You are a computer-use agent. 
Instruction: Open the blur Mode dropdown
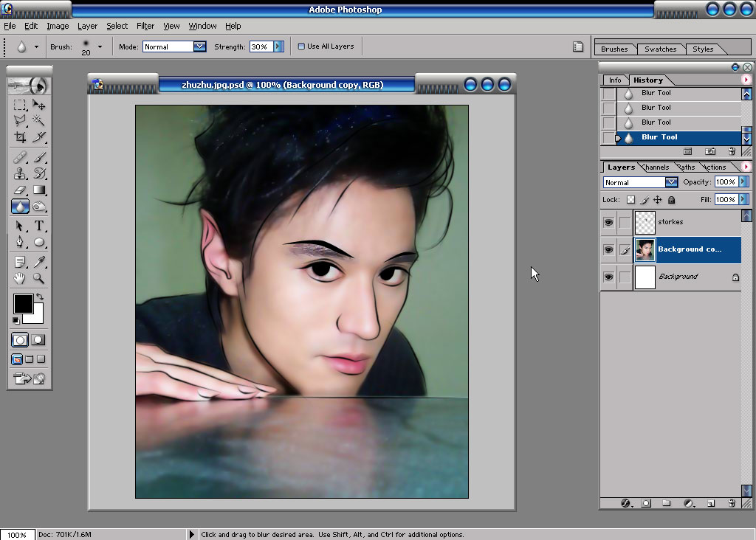199,46
